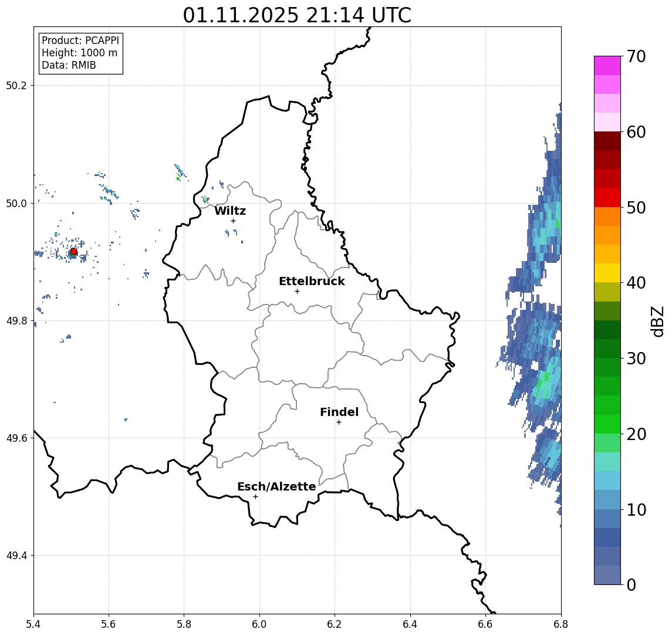Viewport: 672px width, 636px height.
Task: Click the Esch/Alzette station cross marker
Action: click(x=255, y=497)
